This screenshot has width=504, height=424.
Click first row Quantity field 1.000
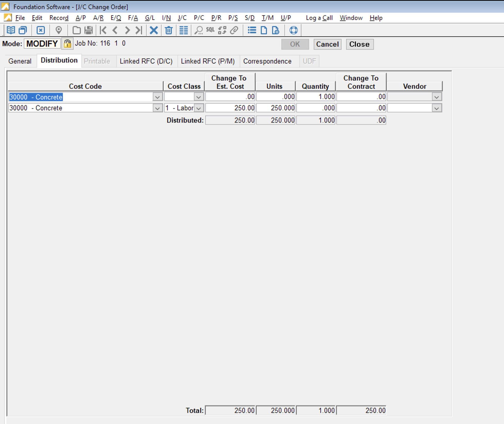(316, 97)
